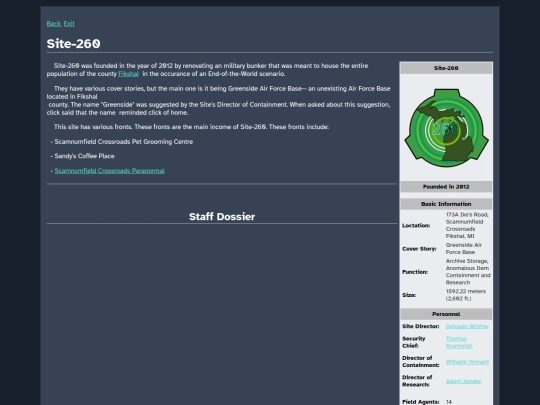
Task: Click the Location address value
Action: coord(467,225)
